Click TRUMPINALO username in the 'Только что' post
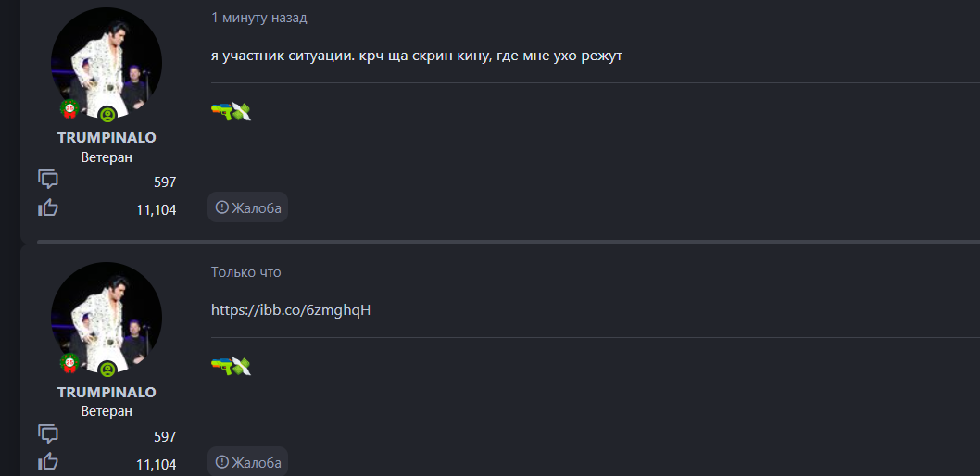The height and width of the screenshot is (476, 980). click(107, 392)
